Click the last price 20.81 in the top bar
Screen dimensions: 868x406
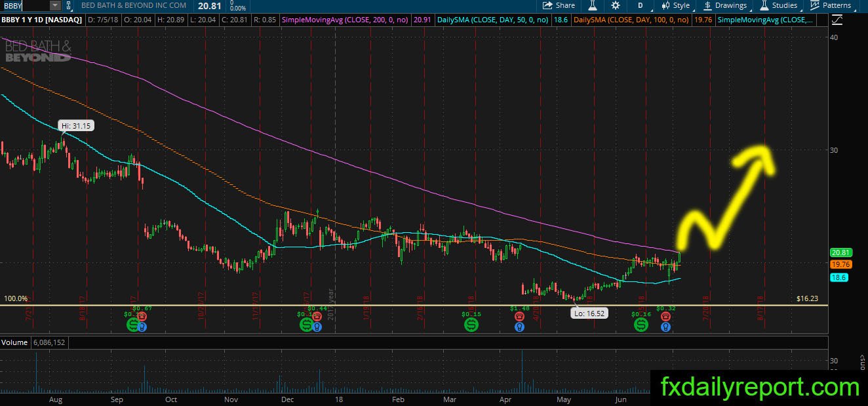coord(209,5)
